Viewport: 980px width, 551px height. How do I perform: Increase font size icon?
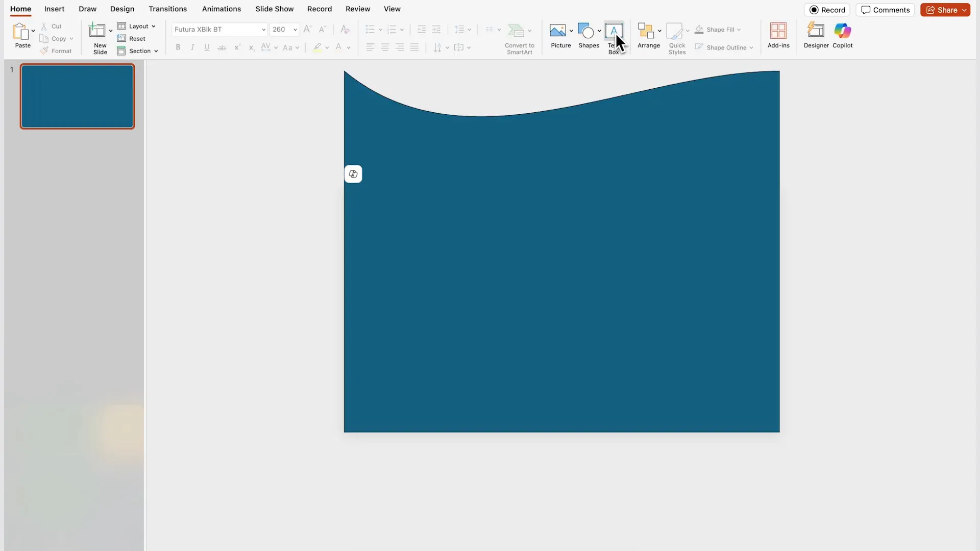click(307, 30)
